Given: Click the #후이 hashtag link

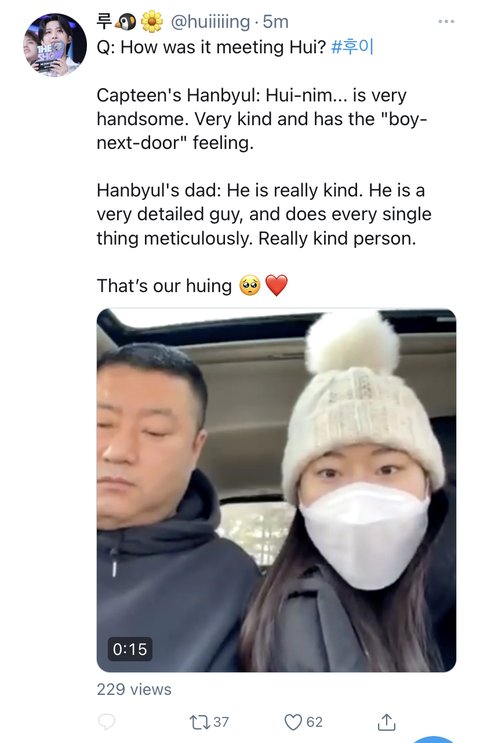Looking at the screenshot, I should pyautogui.click(x=352, y=47).
